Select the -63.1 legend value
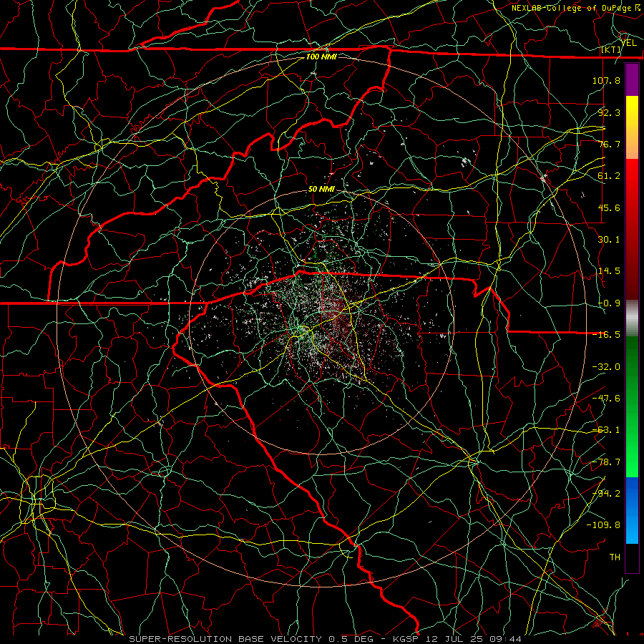 click(x=606, y=430)
